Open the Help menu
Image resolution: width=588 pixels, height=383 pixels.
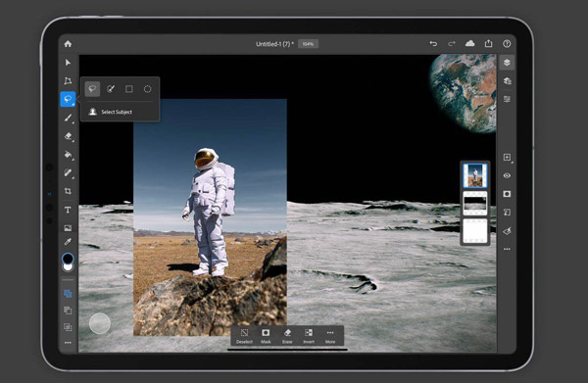click(x=507, y=44)
